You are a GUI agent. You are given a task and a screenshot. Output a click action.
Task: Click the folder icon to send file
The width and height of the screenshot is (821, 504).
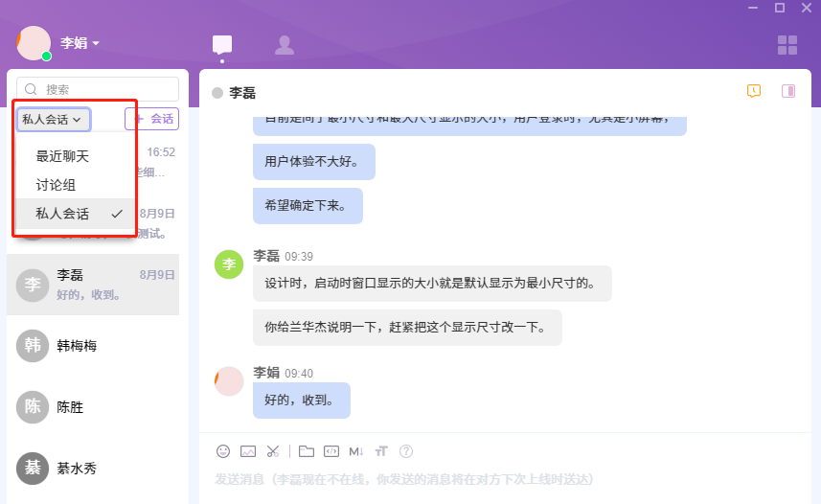(x=307, y=451)
